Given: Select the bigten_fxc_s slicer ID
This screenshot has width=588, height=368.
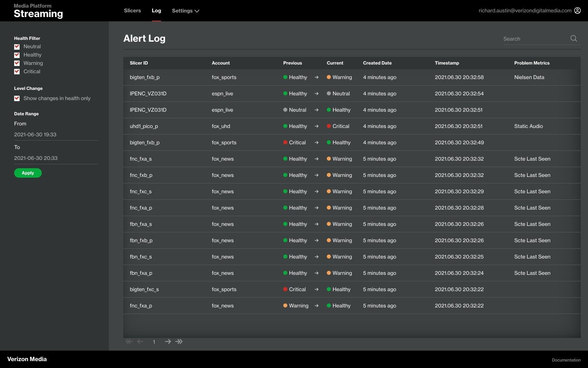Looking at the screenshot, I should 144,289.
